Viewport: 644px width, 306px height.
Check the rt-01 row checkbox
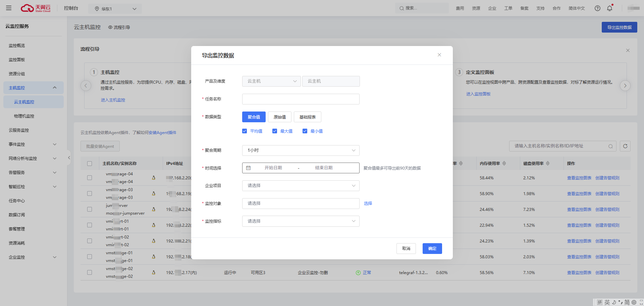tap(90, 225)
